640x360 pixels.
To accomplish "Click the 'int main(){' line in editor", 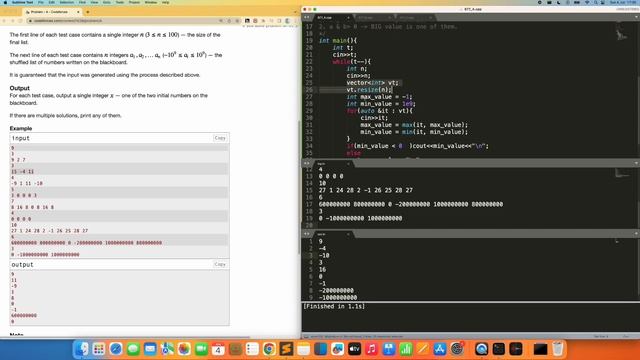I will 338,40.
